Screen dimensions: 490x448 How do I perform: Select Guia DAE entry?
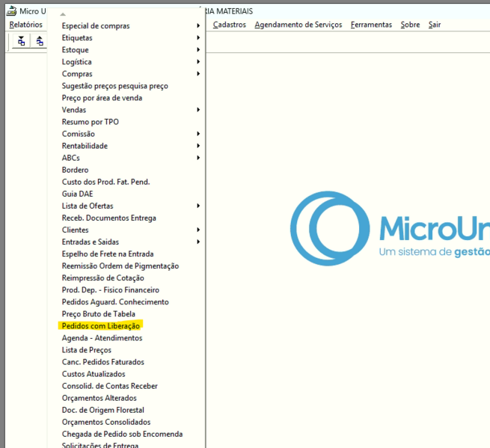[x=126, y=194]
